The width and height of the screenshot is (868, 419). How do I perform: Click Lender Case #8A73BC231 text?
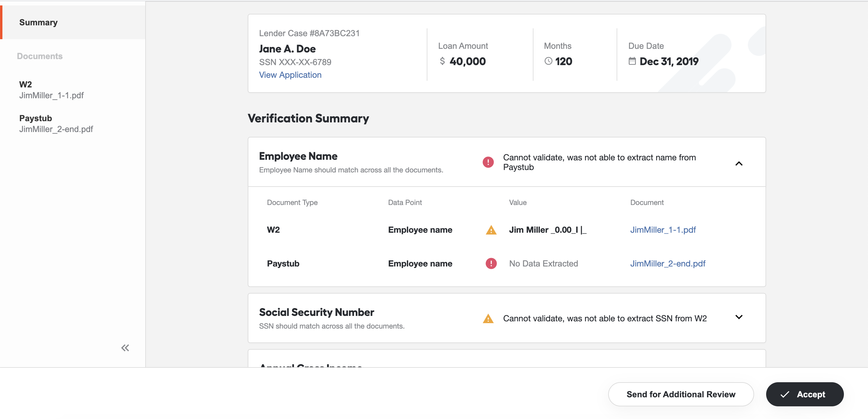(x=309, y=33)
